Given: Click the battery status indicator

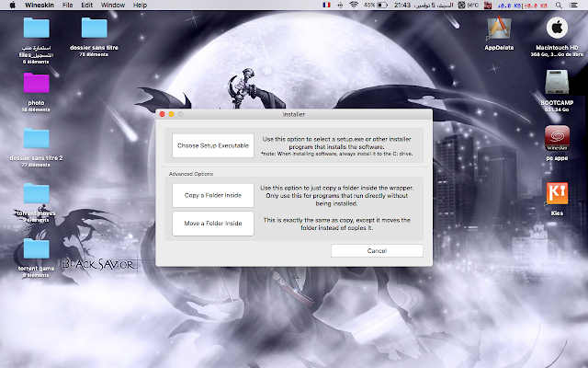Looking at the screenshot, I should (376, 6).
